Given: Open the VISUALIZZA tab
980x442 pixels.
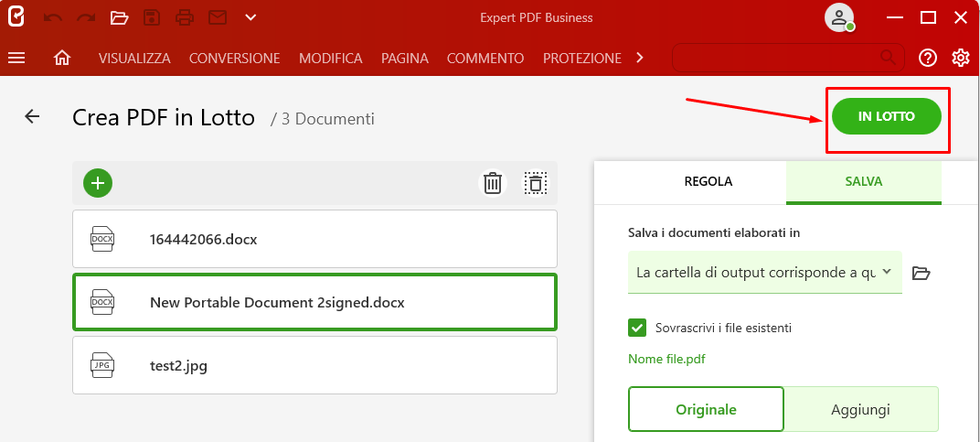Looking at the screenshot, I should [x=134, y=59].
